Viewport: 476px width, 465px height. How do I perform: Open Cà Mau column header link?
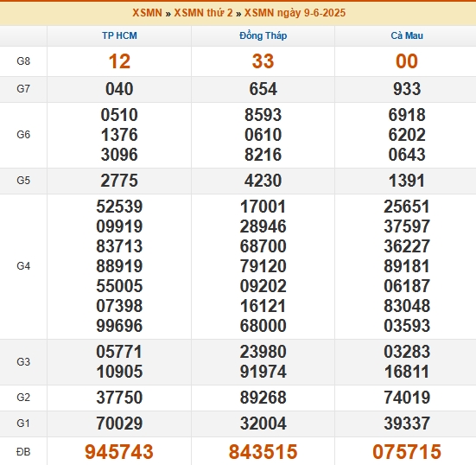tap(407, 35)
